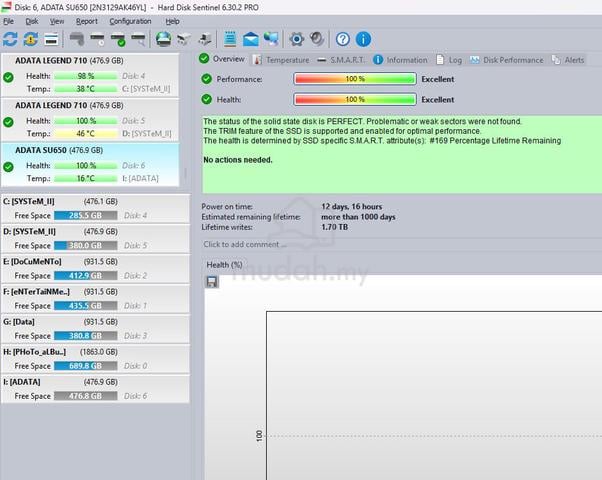602x480 pixels.
Task: Select the F: [eNTerTaiNMe..] partition
Action: click(95, 299)
